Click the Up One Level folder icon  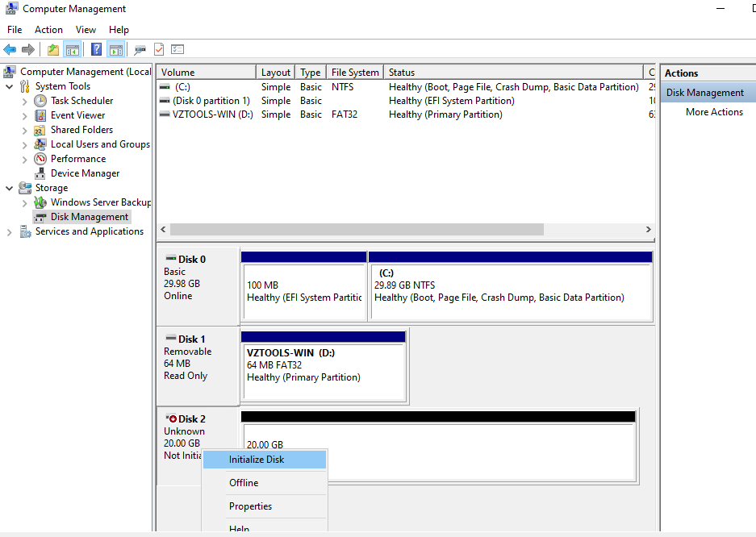click(53, 49)
